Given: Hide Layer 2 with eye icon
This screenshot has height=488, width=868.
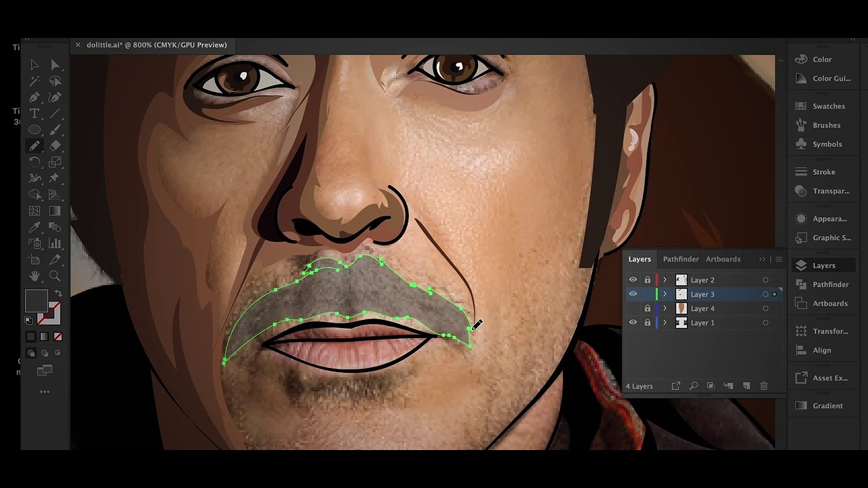Looking at the screenshot, I should tap(633, 280).
